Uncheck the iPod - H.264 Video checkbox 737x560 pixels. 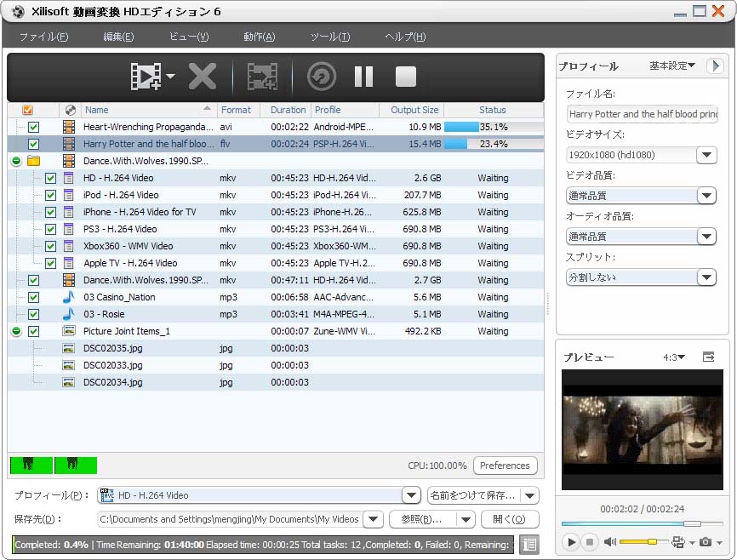pyautogui.click(x=50, y=195)
